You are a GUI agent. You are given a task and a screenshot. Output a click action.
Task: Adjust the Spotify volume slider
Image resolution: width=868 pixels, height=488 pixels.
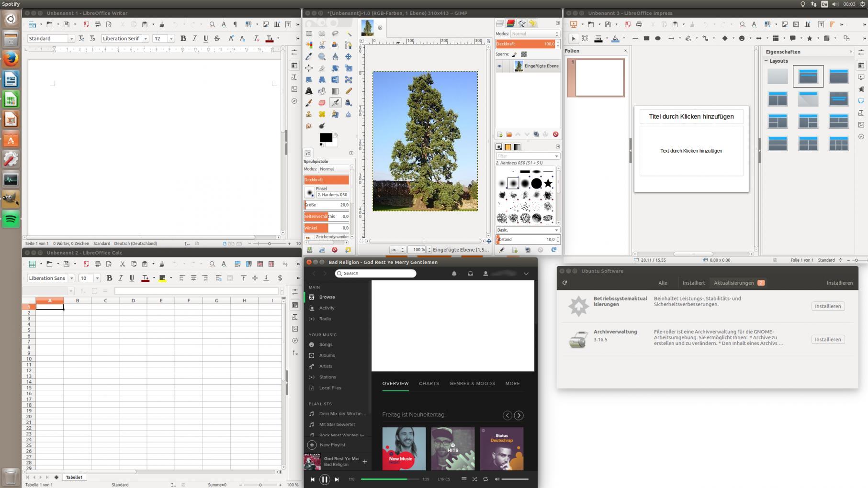[515, 479]
